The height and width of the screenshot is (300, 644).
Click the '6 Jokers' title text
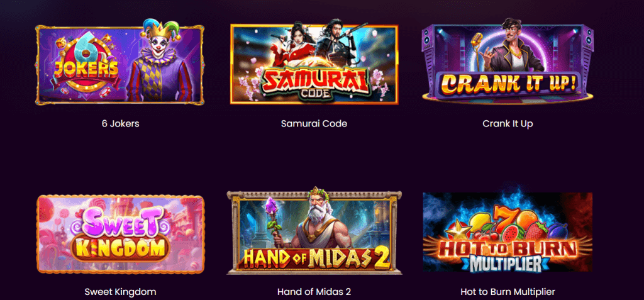120,123
